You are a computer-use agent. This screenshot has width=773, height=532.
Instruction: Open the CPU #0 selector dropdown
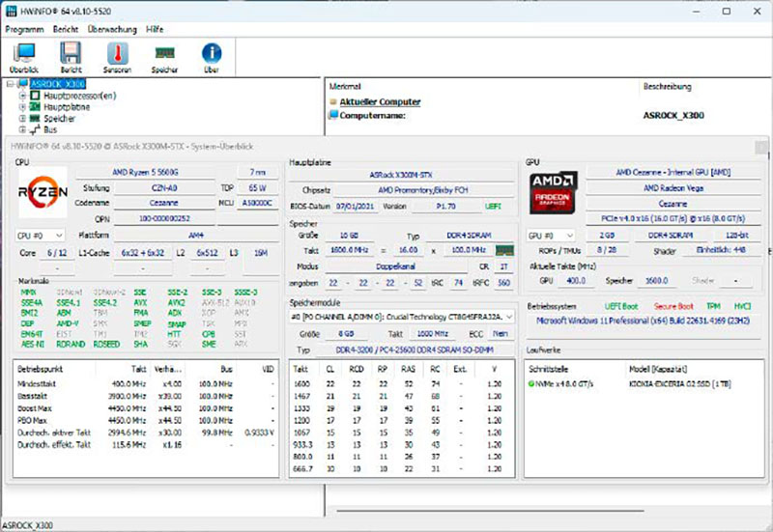point(41,235)
